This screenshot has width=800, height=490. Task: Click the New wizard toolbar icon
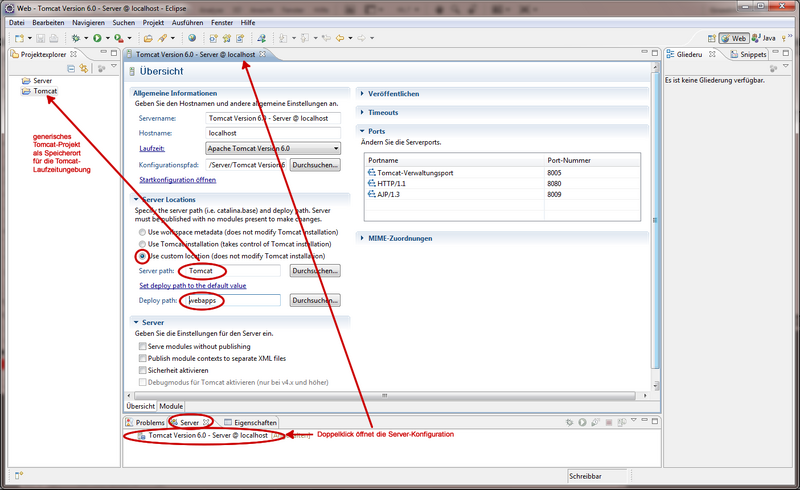point(19,38)
